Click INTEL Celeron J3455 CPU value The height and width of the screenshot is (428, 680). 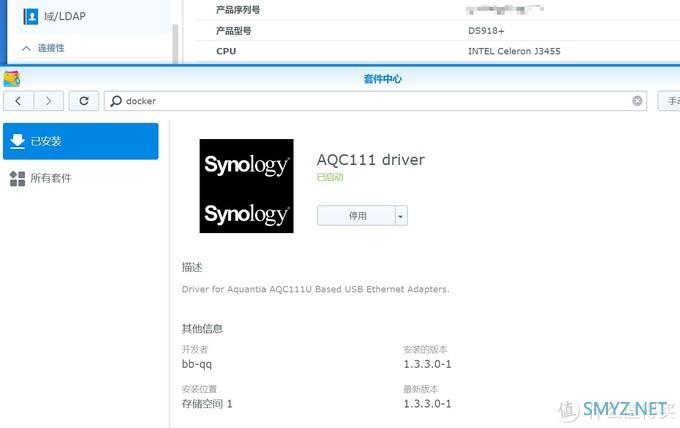(x=514, y=51)
